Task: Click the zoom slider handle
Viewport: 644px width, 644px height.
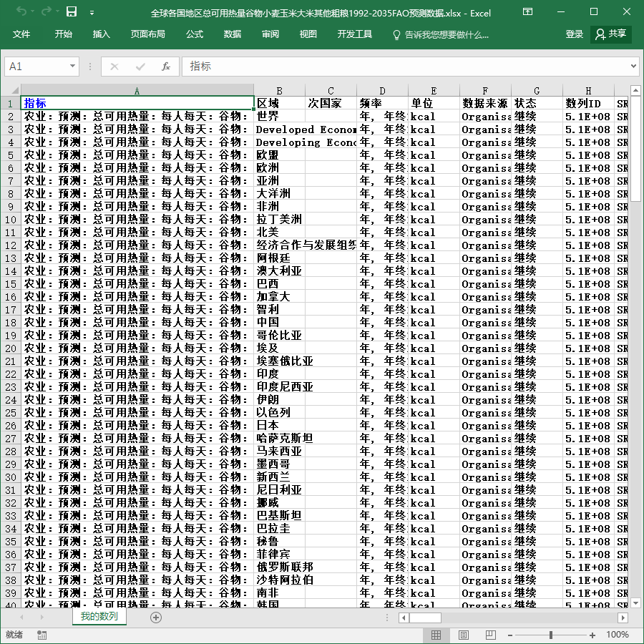Action: click(x=551, y=635)
